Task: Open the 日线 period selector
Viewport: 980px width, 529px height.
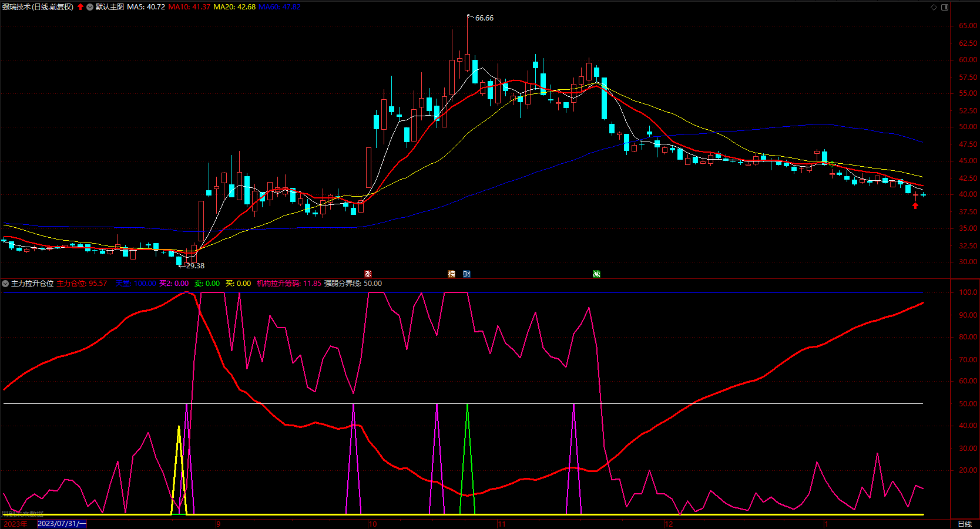Action: (965, 524)
